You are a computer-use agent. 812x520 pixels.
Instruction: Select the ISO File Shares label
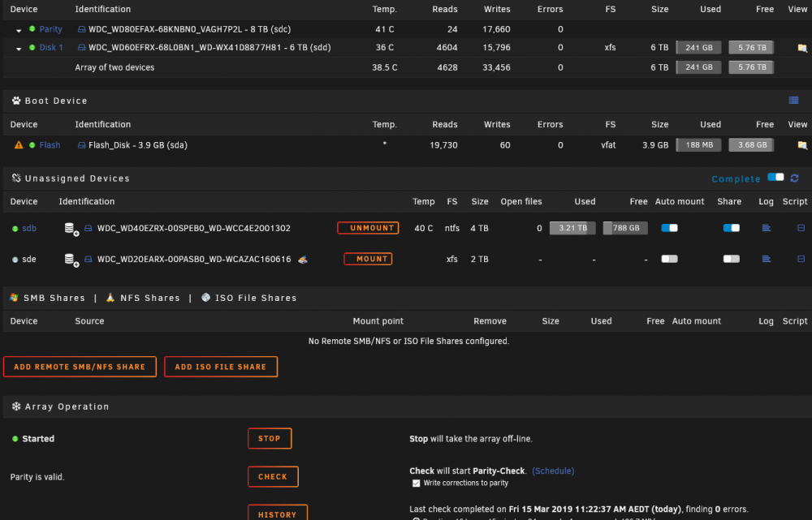256,298
